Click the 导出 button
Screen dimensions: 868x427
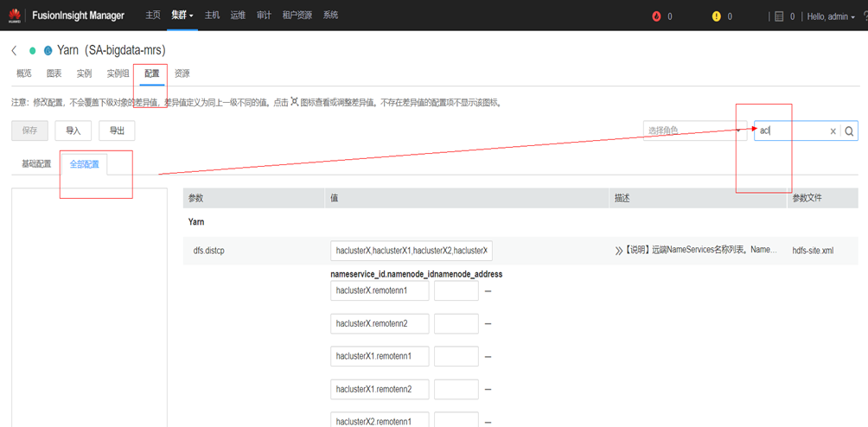tap(117, 131)
